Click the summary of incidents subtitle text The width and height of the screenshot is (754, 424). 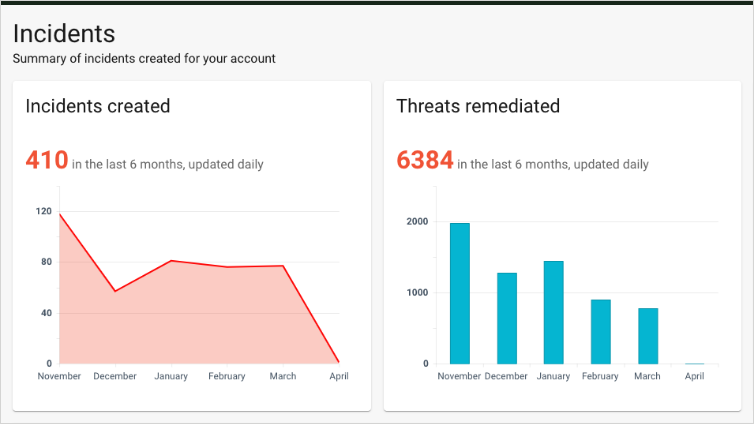click(144, 59)
